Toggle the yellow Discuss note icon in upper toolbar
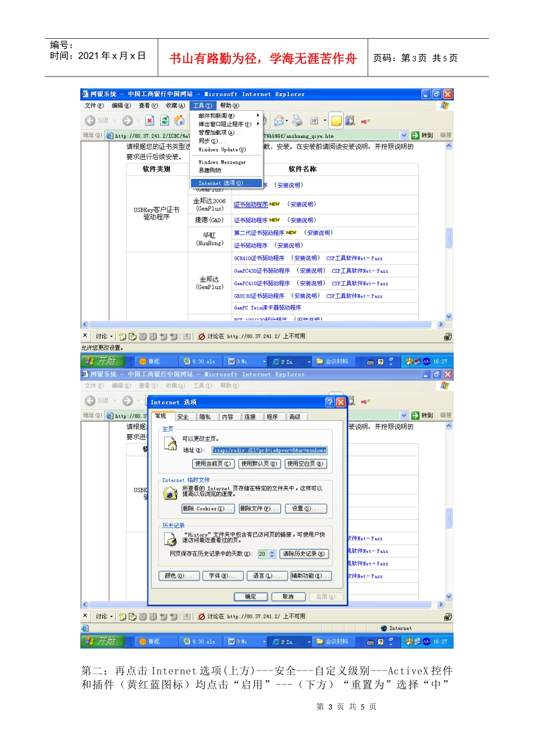The width and height of the screenshot is (534, 756). (x=336, y=120)
